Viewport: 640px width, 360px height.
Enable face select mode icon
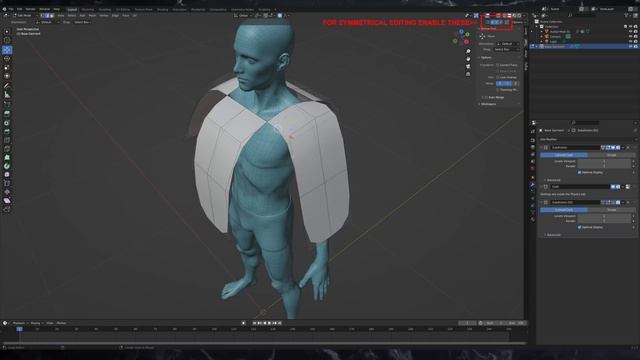click(52, 16)
